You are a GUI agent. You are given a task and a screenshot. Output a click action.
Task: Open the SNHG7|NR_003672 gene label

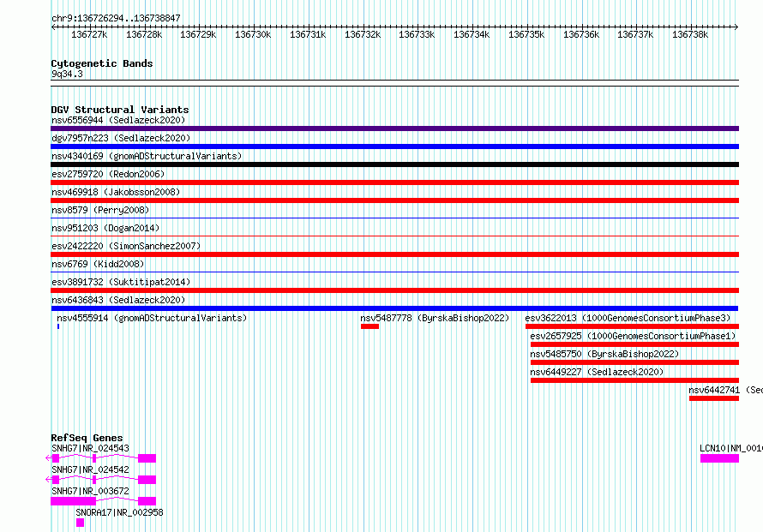tap(90, 491)
